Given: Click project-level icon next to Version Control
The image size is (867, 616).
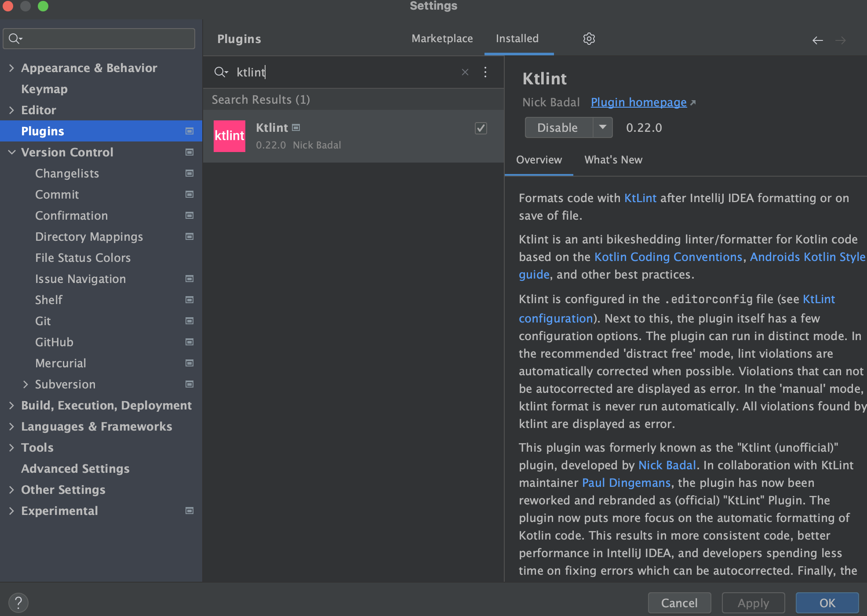Looking at the screenshot, I should (189, 152).
